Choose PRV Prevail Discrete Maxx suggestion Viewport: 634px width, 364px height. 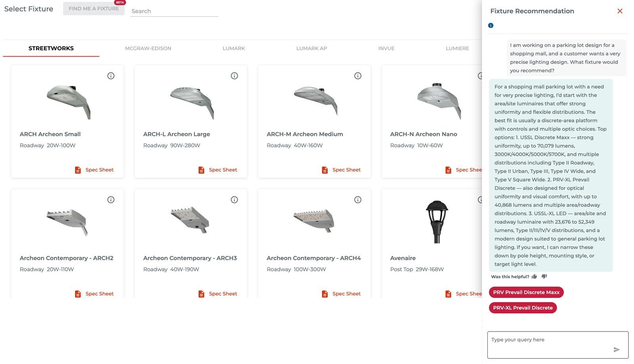coord(526,292)
